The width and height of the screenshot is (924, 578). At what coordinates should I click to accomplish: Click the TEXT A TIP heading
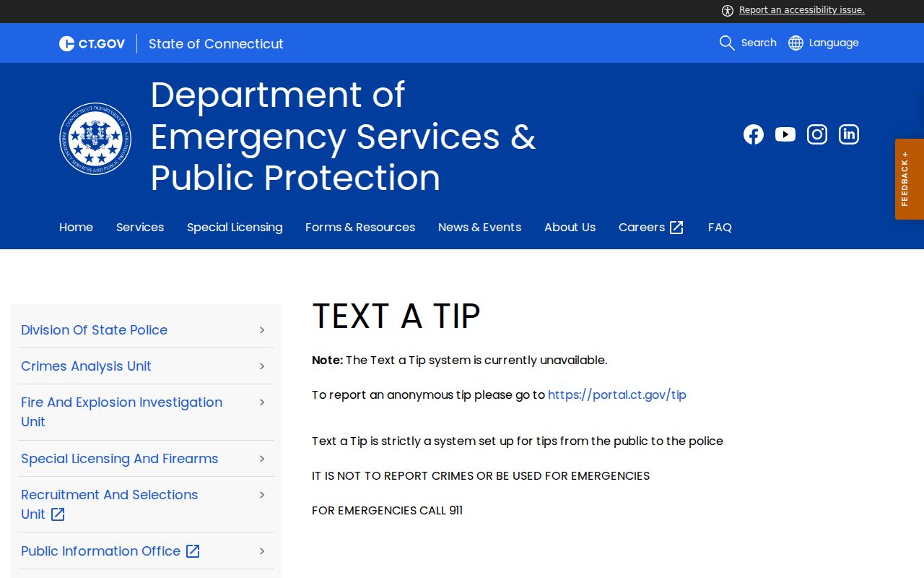tap(396, 316)
